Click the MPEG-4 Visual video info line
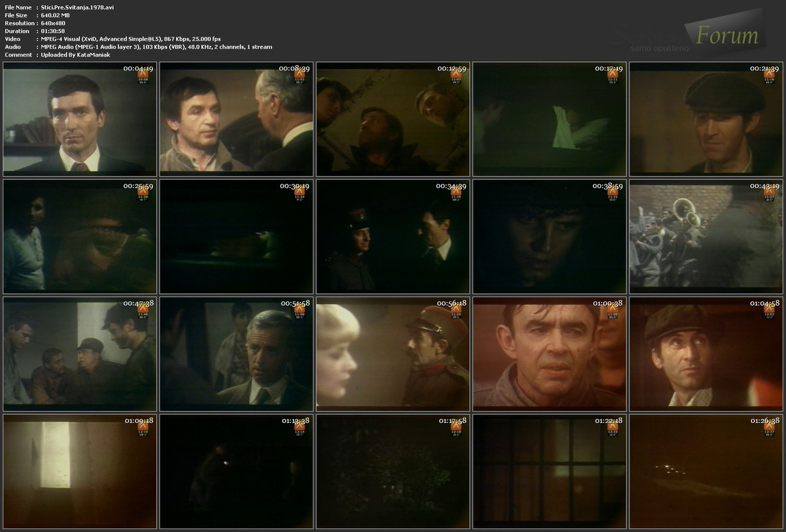 point(131,39)
